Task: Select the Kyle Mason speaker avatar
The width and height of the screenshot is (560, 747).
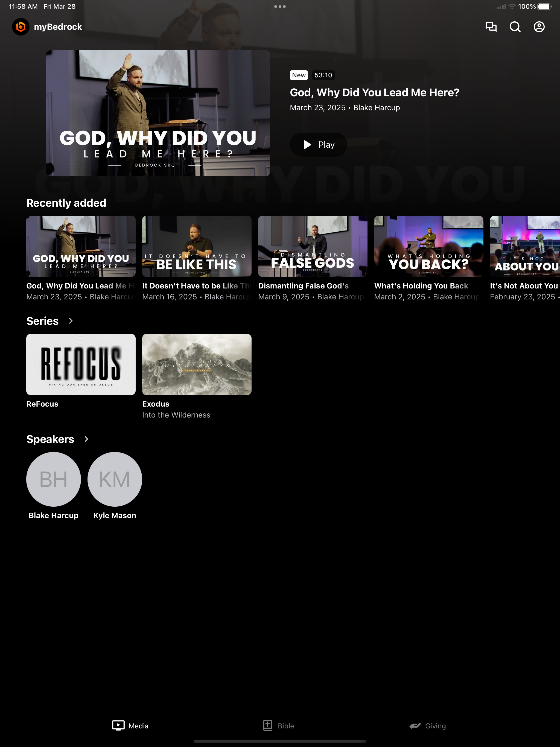Action: (x=115, y=479)
